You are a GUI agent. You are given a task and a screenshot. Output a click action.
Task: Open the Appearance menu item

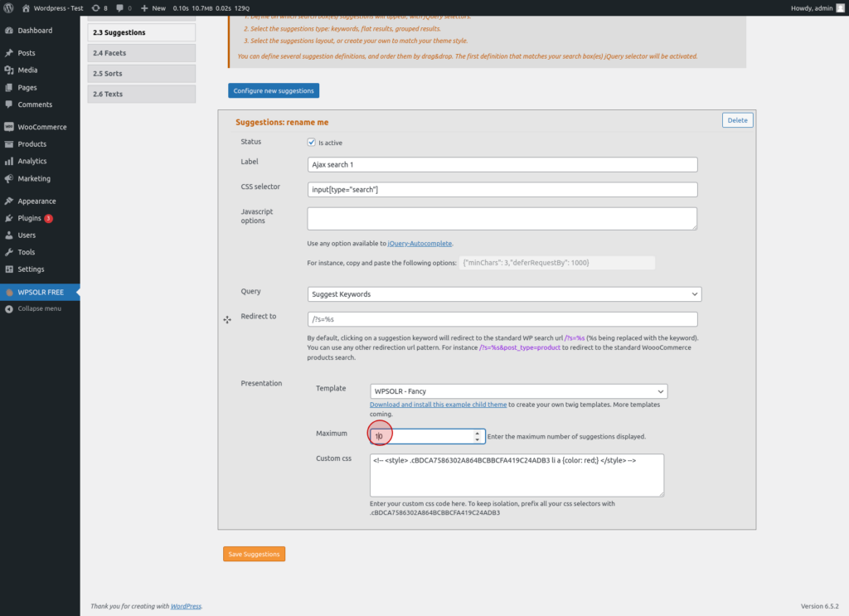40,201
